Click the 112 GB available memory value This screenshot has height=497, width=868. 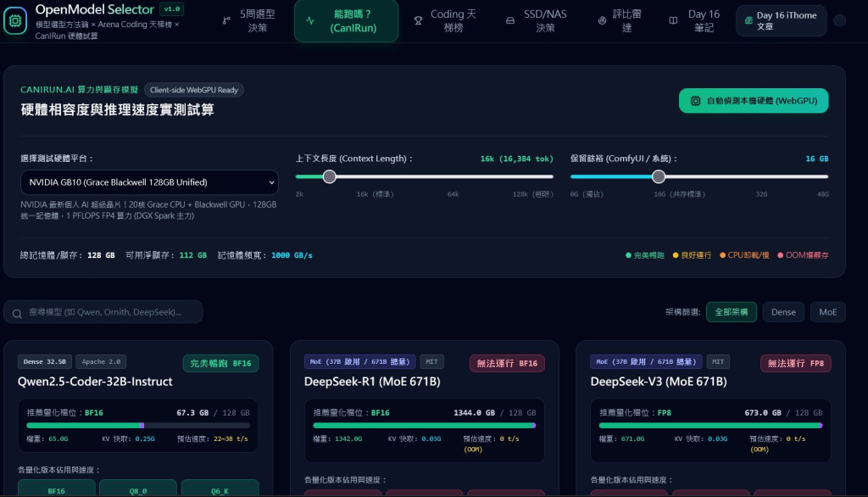(192, 255)
